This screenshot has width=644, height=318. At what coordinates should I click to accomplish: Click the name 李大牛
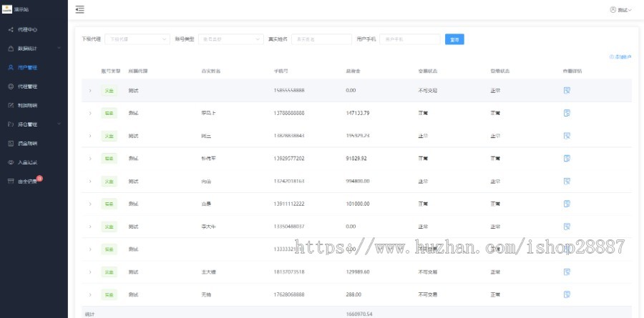pos(208,227)
